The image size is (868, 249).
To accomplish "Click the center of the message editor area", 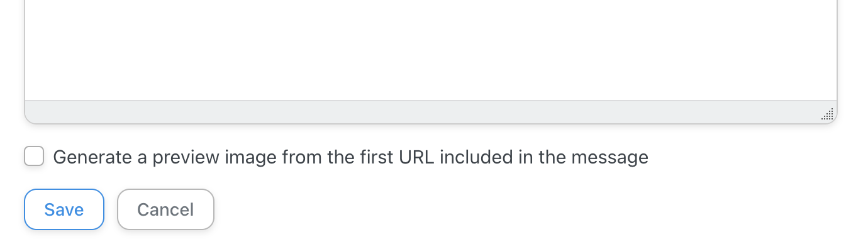I will pos(431,50).
